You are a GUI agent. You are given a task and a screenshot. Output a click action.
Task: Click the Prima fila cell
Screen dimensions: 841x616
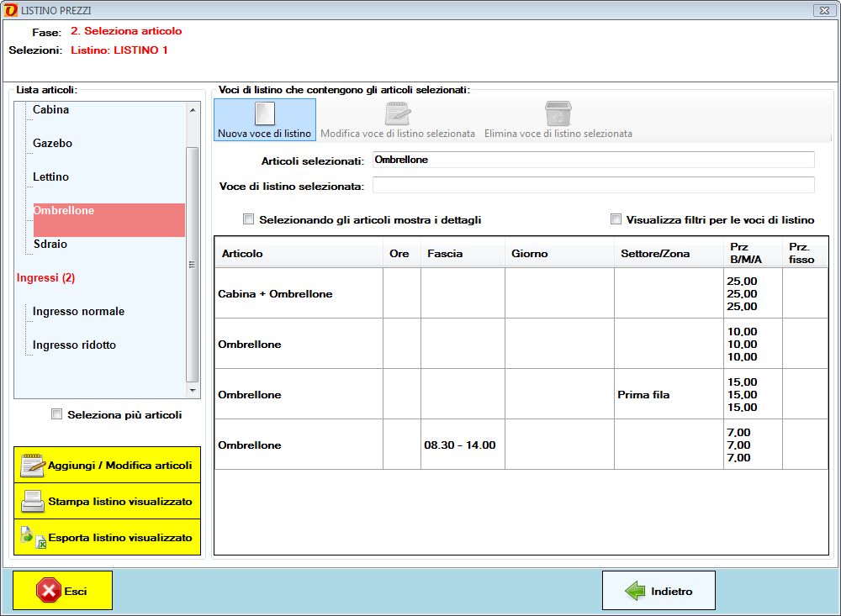[669, 394]
